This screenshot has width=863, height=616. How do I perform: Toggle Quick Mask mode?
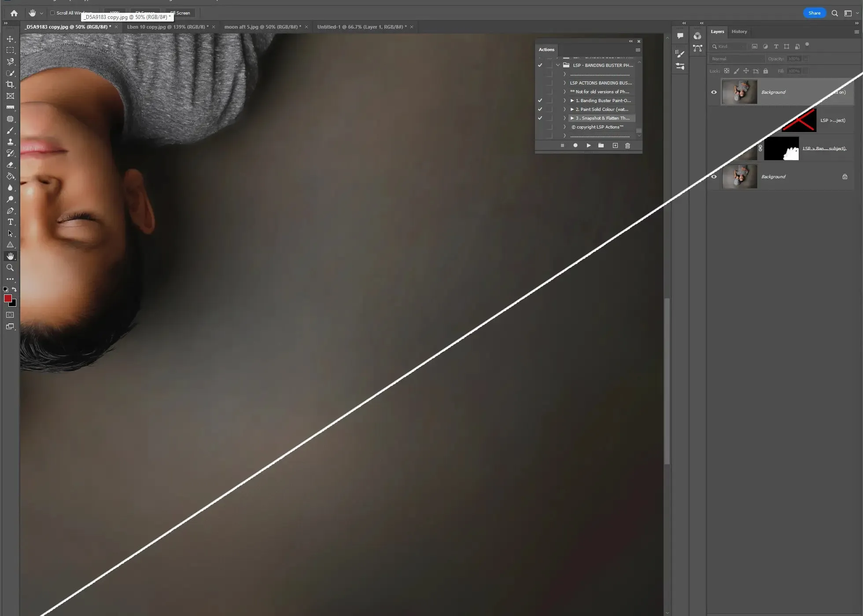pos(10,315)
